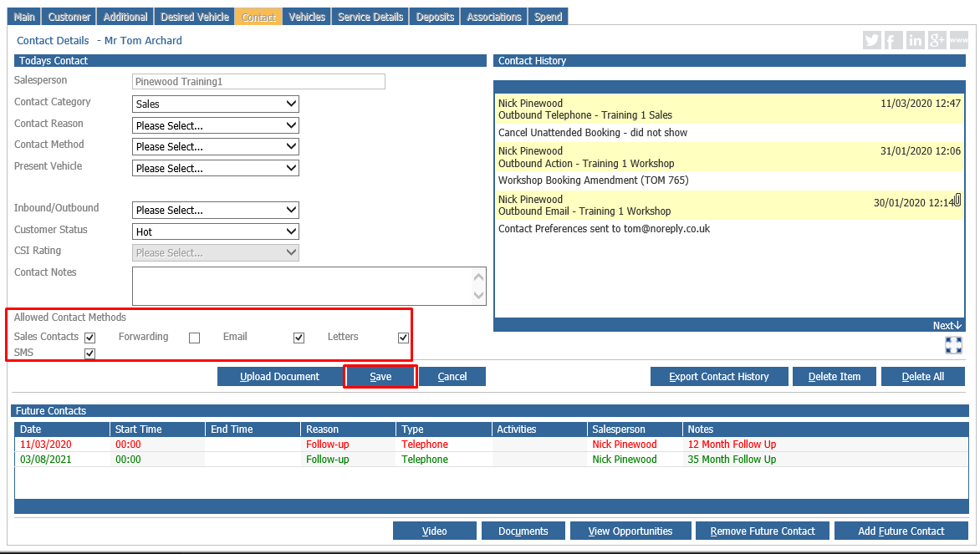Open the Present Vehicle dropdown
The image size is (980, 554).
pos(216,168)
